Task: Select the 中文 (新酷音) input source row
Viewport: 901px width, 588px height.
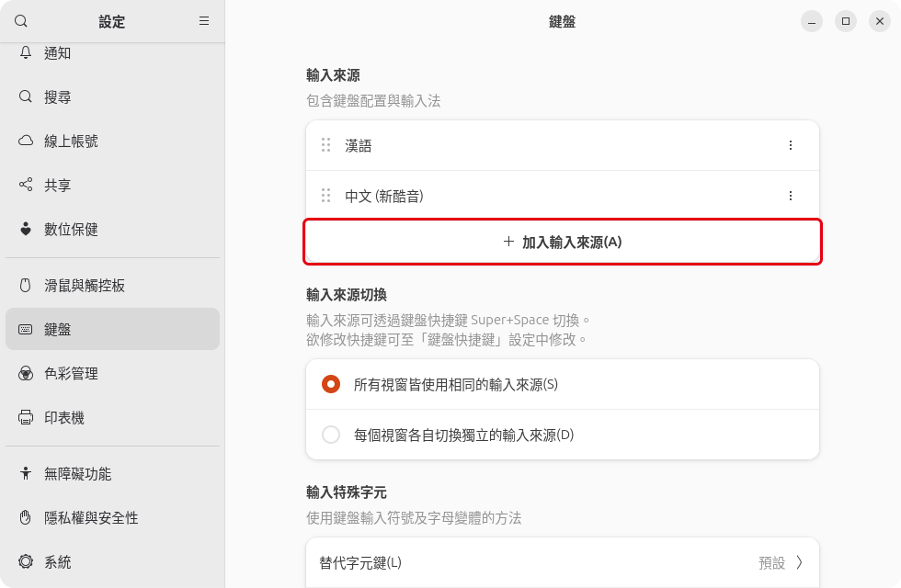Action: (563, 196)
